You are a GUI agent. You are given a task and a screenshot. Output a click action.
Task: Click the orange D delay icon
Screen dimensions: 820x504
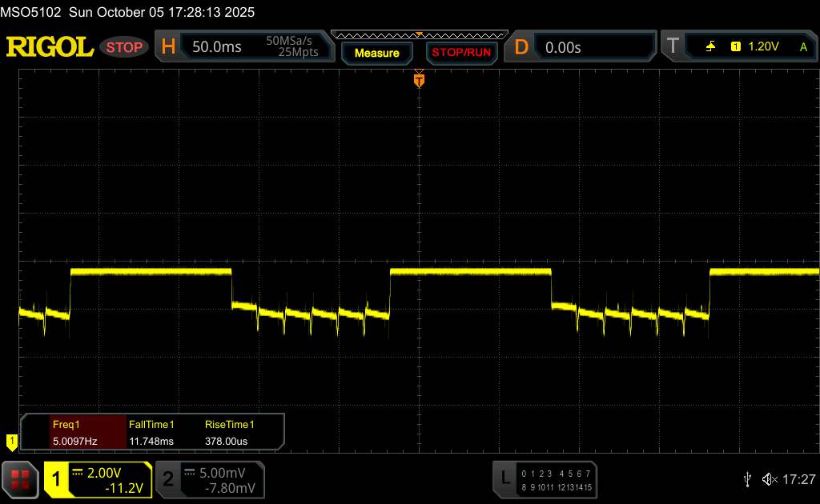tap(521, 47)
